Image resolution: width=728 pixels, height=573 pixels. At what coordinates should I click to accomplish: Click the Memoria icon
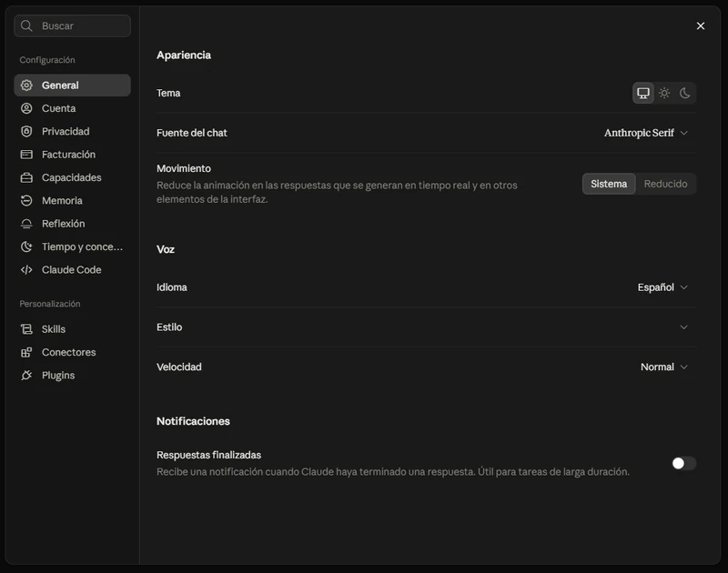pos(26,200)
